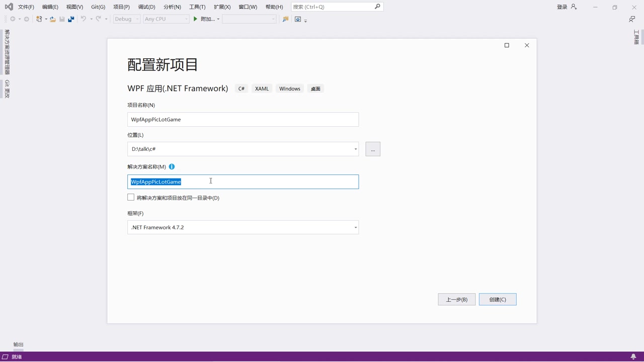The width and height of the screenshot is (644, 362).
Task: Close the configure new project dialog
Action: coord(527,45)
